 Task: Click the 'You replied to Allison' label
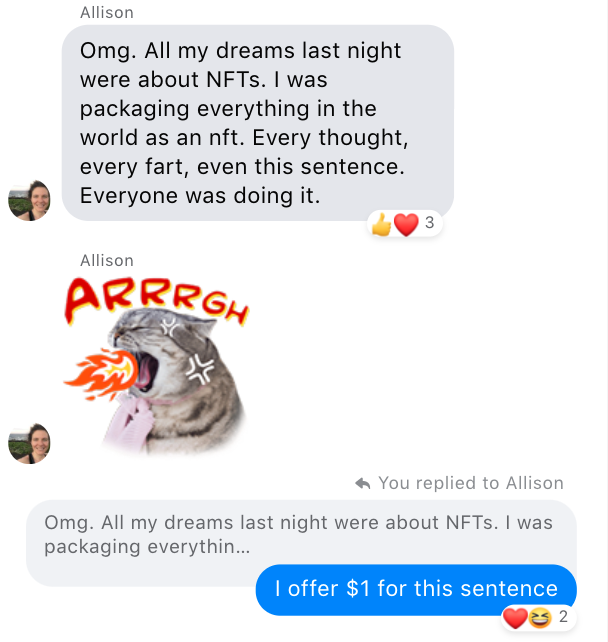[471, 483]
